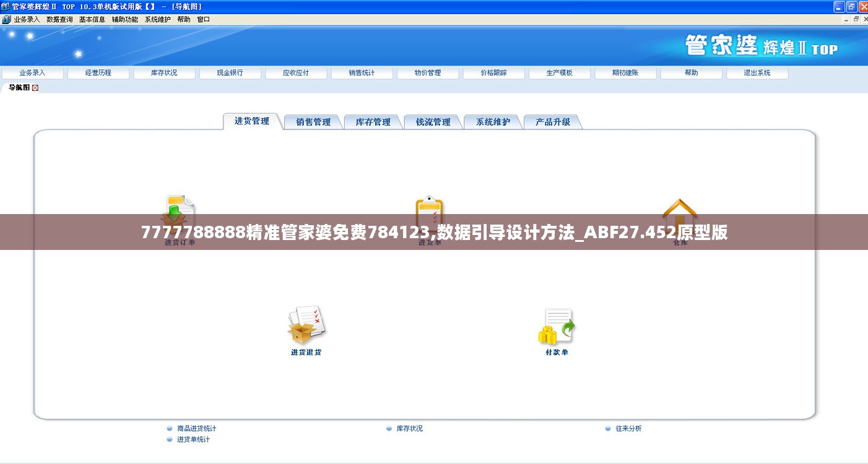Viewport: 868px width, 464px height.
Task: Click the app icon in the menu bar
Action: (x=6, y=19)
